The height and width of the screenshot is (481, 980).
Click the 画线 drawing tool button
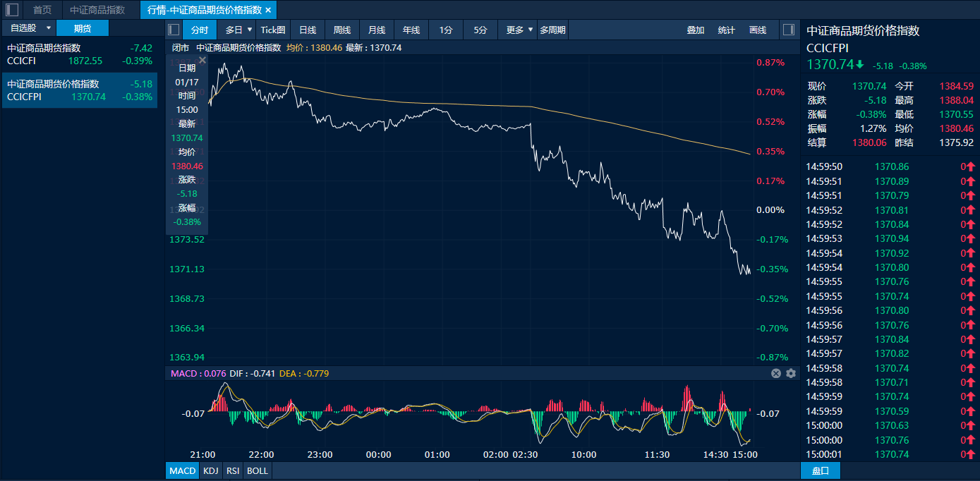(x=758, y=30)
